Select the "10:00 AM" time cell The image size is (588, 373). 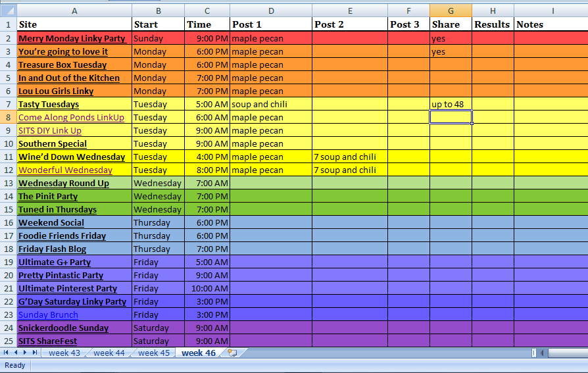click(x=207, y=288)
